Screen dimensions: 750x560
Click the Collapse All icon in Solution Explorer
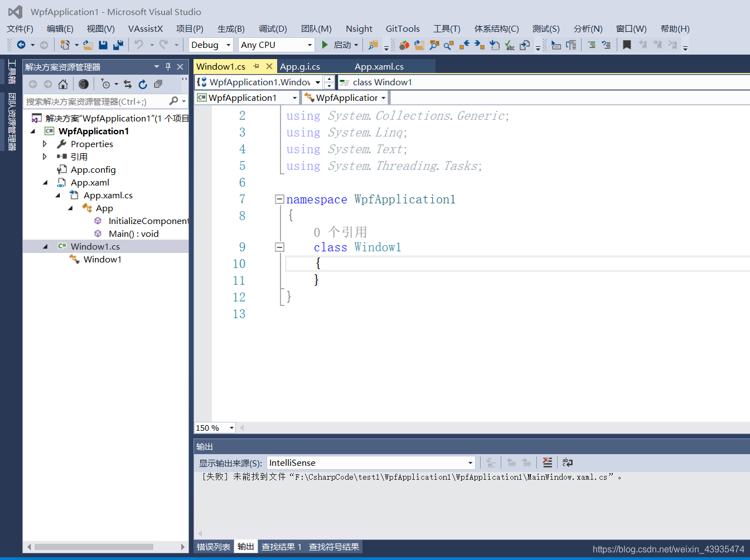point(158,84)
